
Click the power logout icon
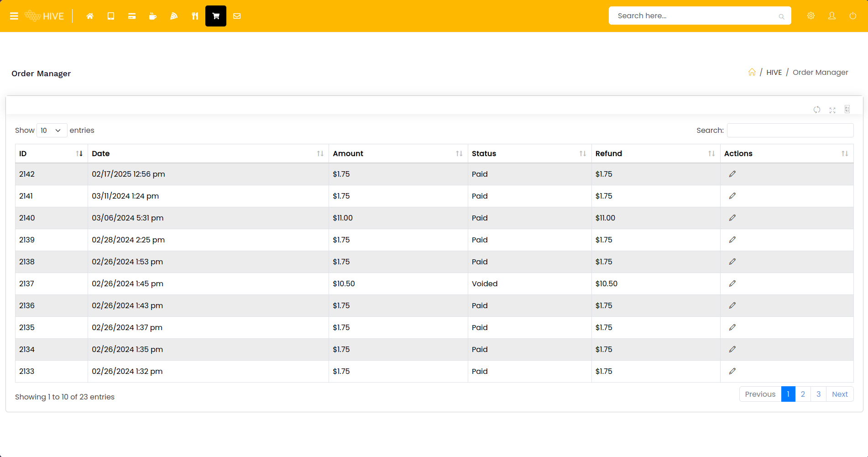pos(853,16)
